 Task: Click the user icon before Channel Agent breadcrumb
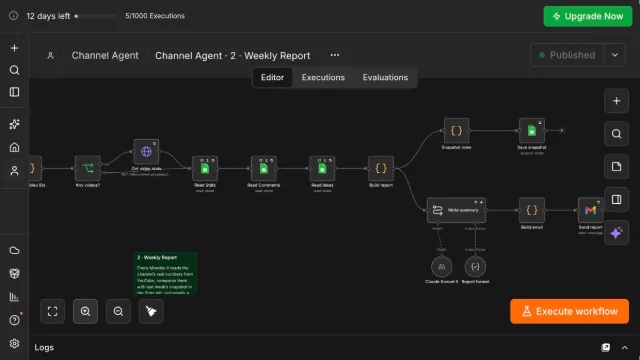pos(50,56)
